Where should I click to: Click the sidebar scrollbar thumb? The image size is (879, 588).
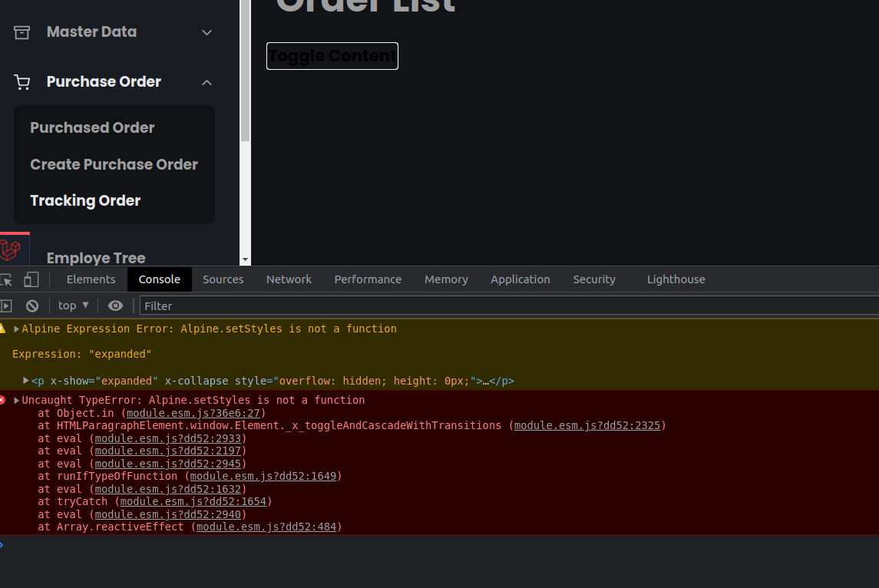click(x=245, y=71)
